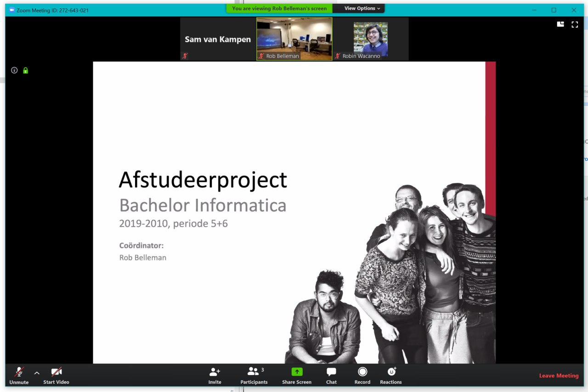The image size is (588, 392).
Task: Select Robin Wacanno's video thumbnail
Action: [370, 39]
